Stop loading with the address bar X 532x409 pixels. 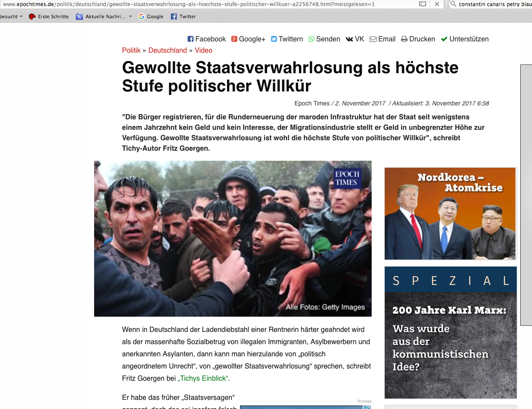click(437, 4)
